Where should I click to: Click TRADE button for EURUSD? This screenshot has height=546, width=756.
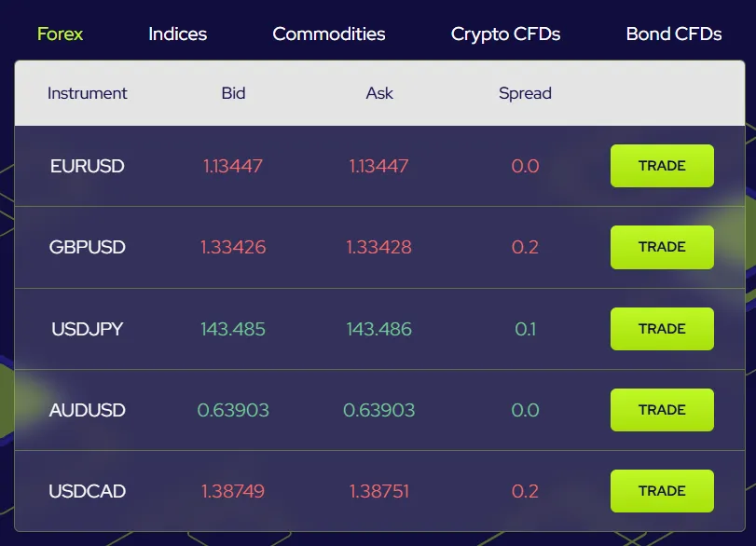coord(662,166)
